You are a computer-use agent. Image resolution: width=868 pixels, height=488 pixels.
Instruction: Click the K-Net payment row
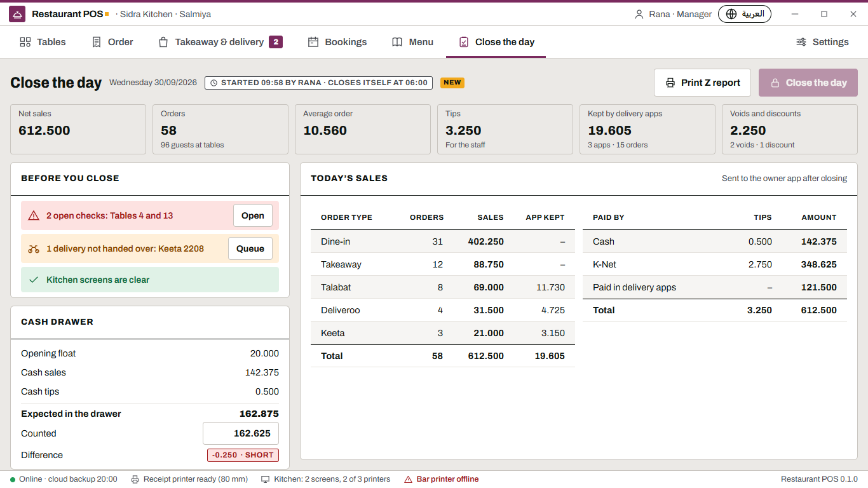pos(715,264)
